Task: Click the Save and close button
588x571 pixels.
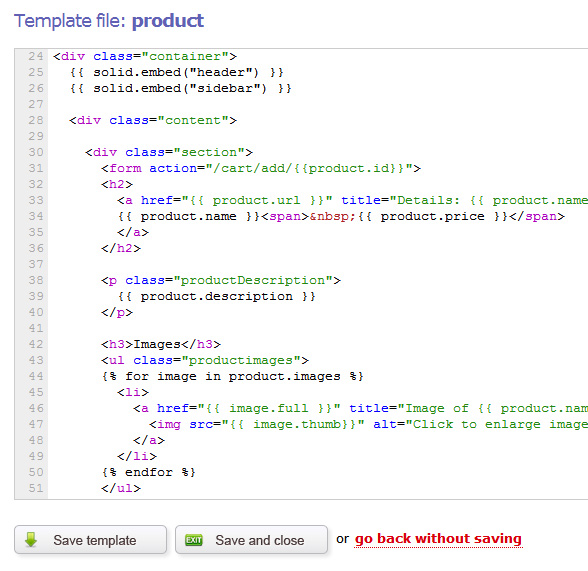Action: point(251,540)
